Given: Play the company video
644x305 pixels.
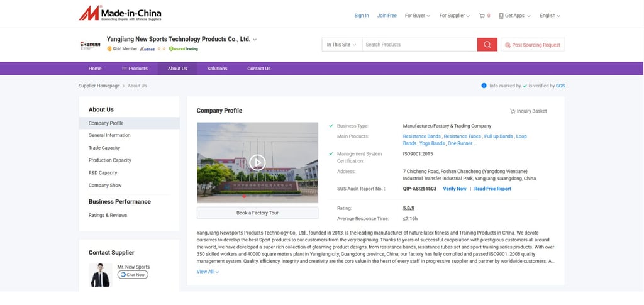Looking at the screenshot, I should click(257, 162).
